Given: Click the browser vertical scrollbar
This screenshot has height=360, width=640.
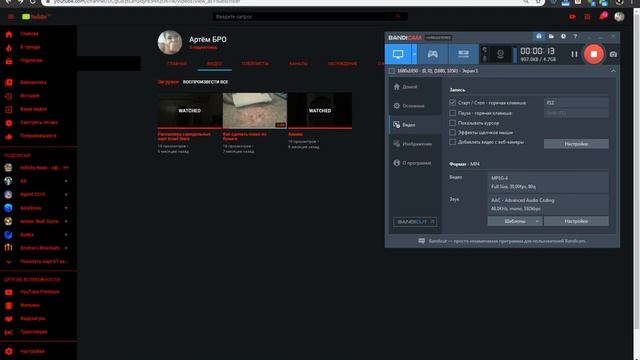Looking at the screenshot, I should 636,171.
